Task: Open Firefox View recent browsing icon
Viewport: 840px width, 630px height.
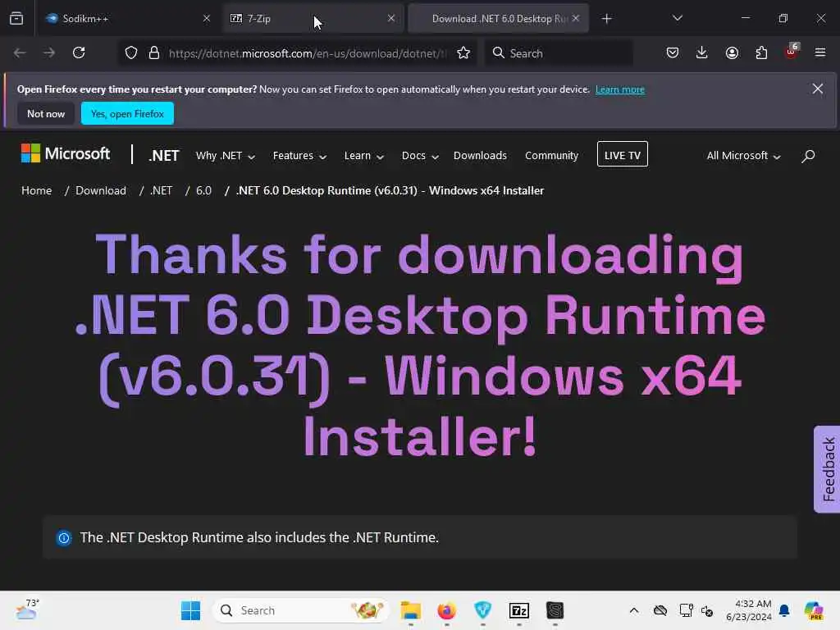Action: (x=16, y=18)
